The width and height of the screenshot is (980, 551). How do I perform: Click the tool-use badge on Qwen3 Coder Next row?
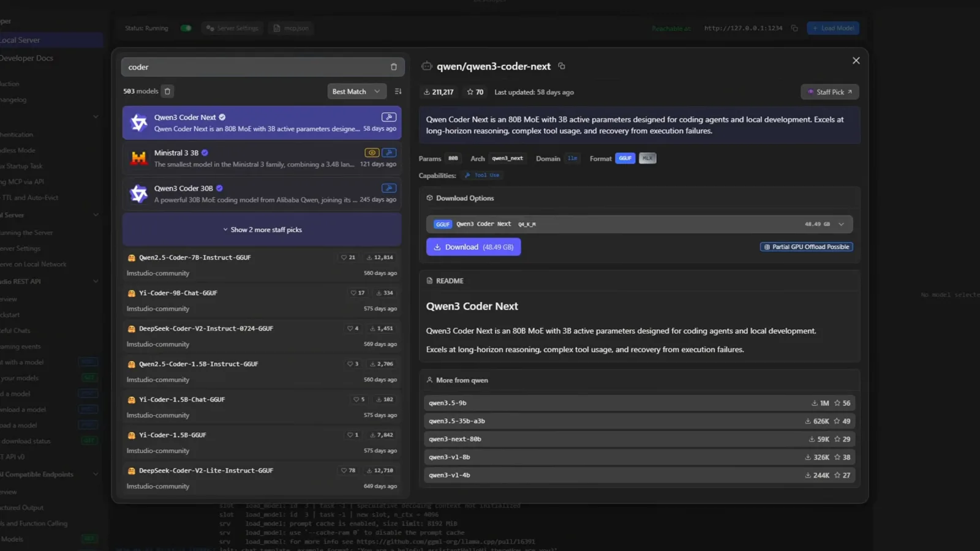(389, 117)
